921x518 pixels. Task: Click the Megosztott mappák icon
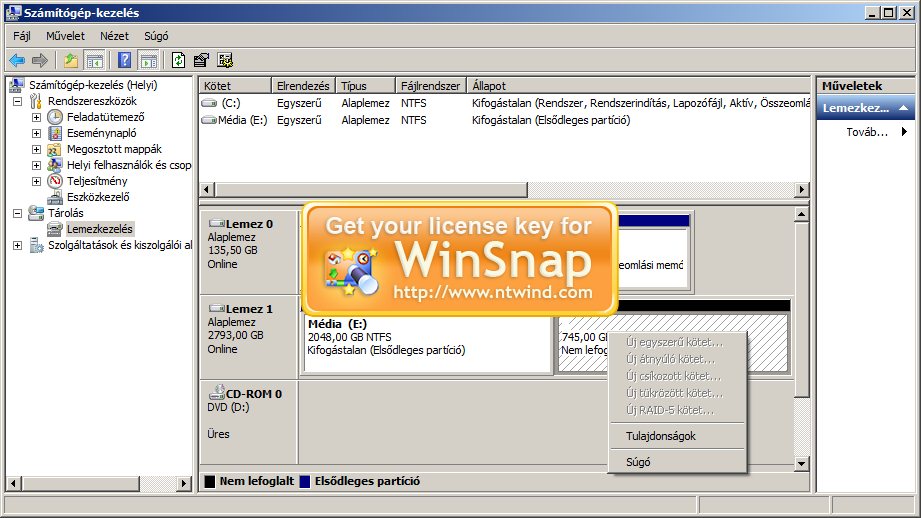(x=55, y=149)
